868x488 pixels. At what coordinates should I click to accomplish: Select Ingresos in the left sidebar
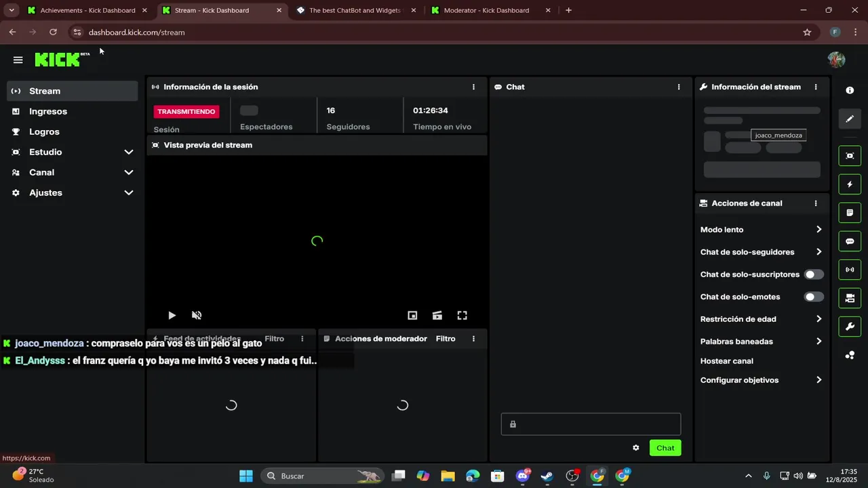coord(72,111)
